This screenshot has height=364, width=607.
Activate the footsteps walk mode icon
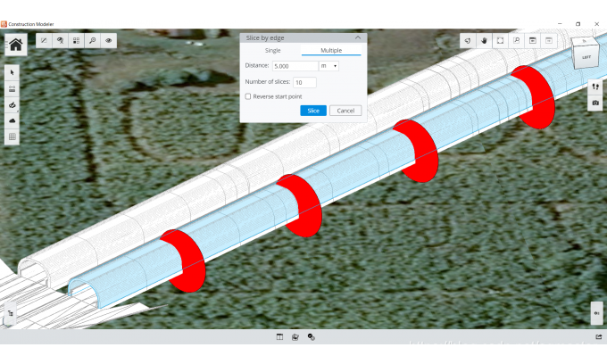point(595,87)
